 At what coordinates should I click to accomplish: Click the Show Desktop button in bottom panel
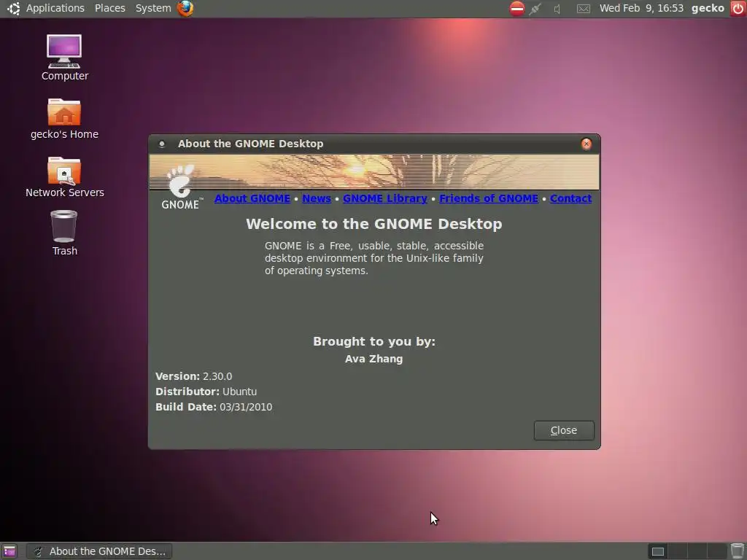click(x=9, y=551)
